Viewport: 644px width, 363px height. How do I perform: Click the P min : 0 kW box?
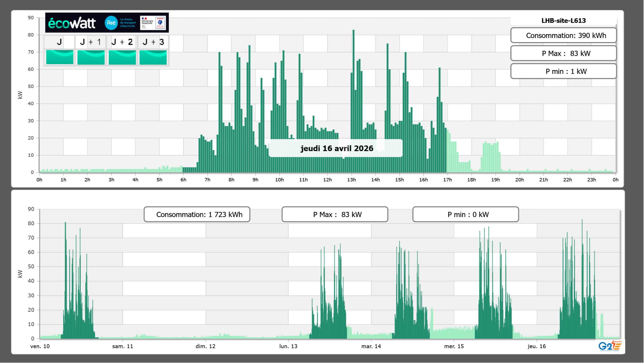coord(465,214)
